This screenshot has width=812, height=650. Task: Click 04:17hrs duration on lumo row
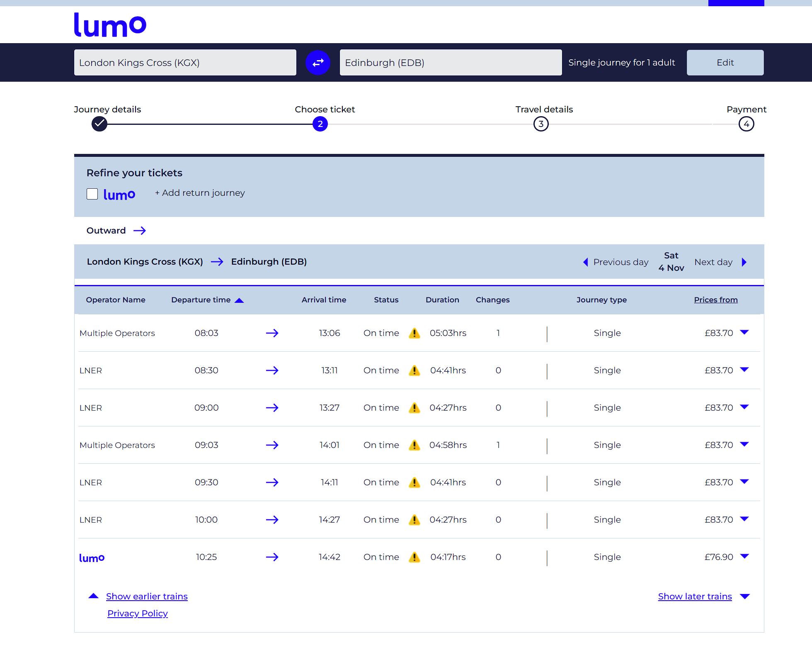click(x=448, y=557)
